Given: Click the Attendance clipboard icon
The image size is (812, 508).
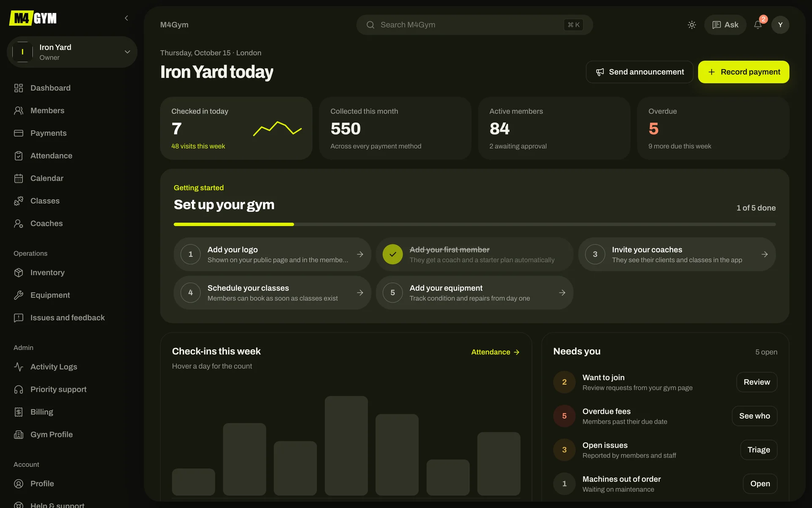Looking at the screenshot, I should (x=19, y=156).
